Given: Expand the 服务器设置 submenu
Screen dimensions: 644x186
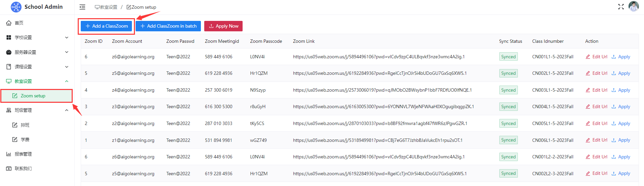Looking at the screenshot, I should [x=67, y=52].
